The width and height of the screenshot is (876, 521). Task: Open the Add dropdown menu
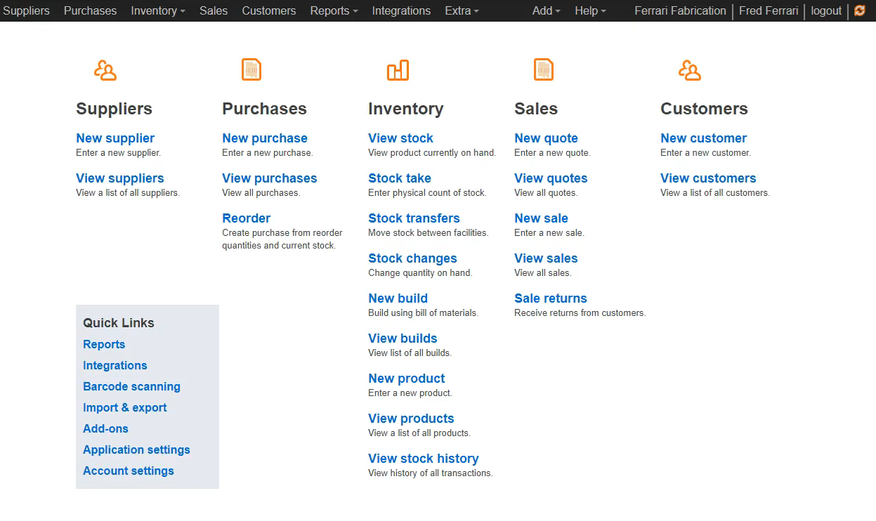546,11
